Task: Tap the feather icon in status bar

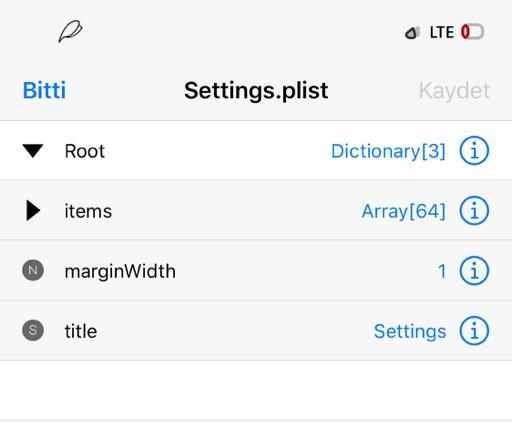Action: pyautogui.click(x=70, y=31)
